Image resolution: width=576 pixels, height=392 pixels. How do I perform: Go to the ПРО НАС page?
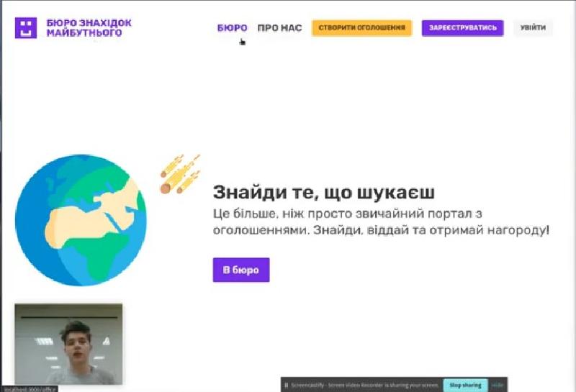tap(279, 28)
